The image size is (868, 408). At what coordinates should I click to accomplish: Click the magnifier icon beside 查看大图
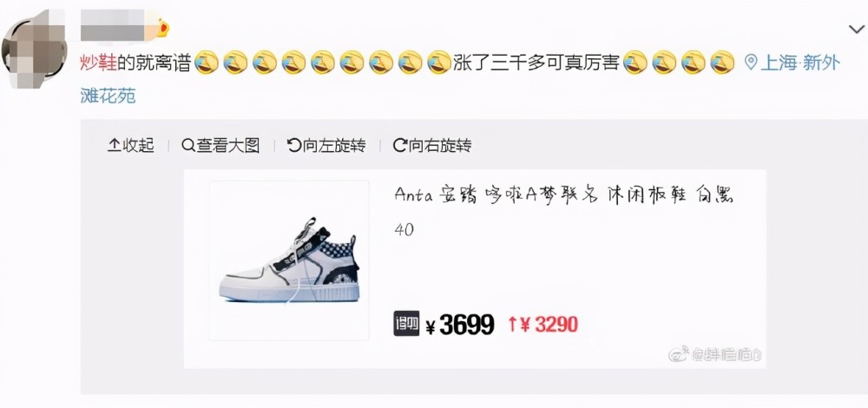click(188, 146)
